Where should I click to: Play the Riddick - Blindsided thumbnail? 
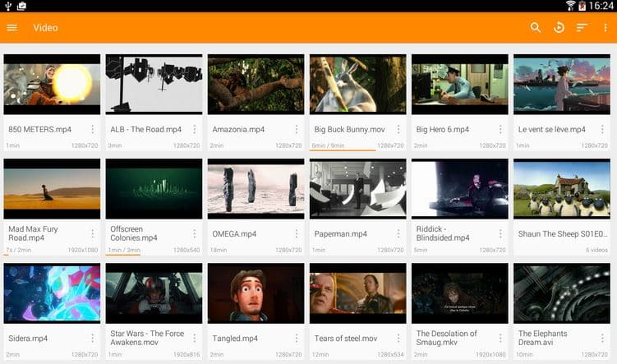[459, 189]
